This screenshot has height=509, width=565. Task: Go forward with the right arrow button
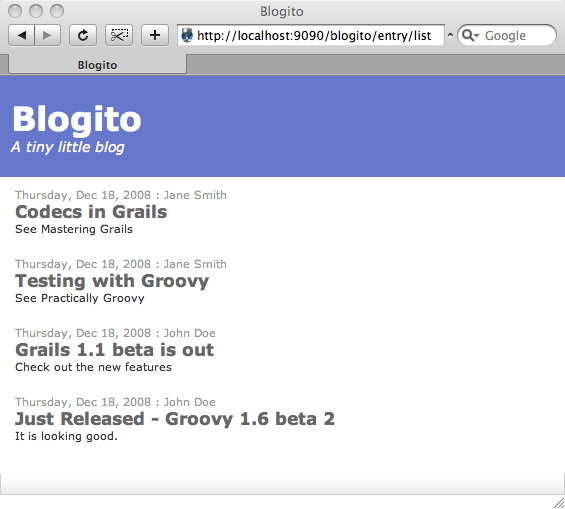(47, 35)
